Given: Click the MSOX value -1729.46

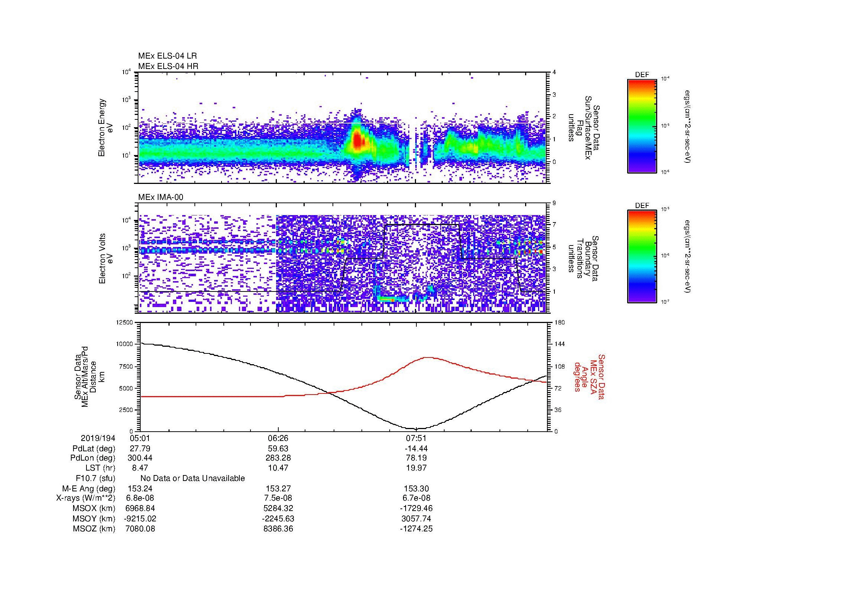Looking at the screenshot, I should (416, 508).
